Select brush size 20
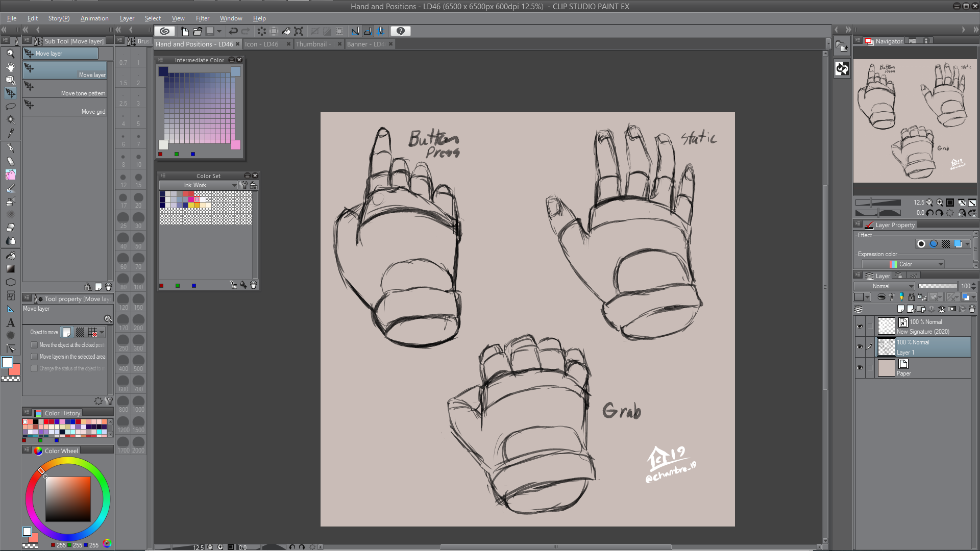Image resolution: width=980 pixels, height=551 pixels. 138,199
